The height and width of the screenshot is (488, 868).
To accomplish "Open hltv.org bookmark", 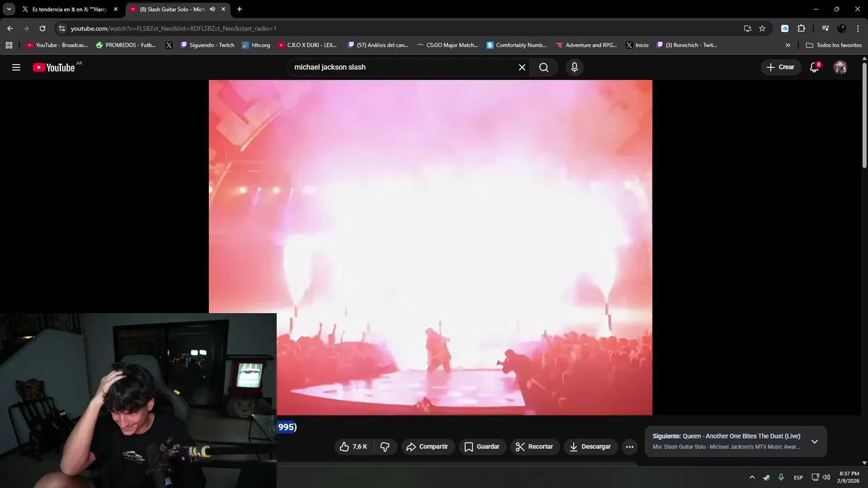I will 256,45.
